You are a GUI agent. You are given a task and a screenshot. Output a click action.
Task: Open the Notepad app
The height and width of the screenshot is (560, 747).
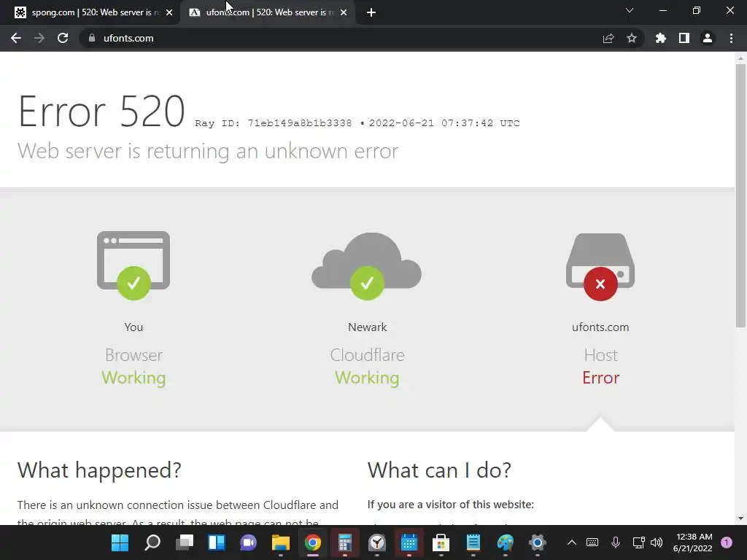point(473,542)
